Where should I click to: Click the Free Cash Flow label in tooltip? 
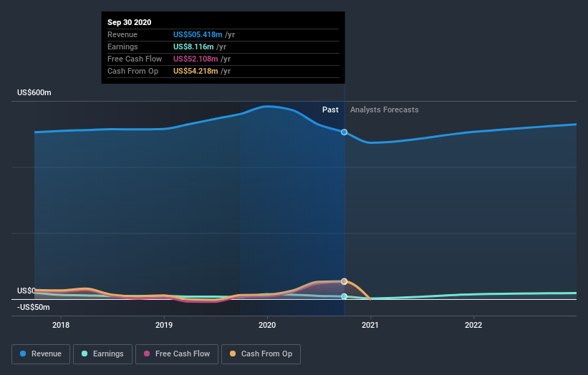point(135,59)
